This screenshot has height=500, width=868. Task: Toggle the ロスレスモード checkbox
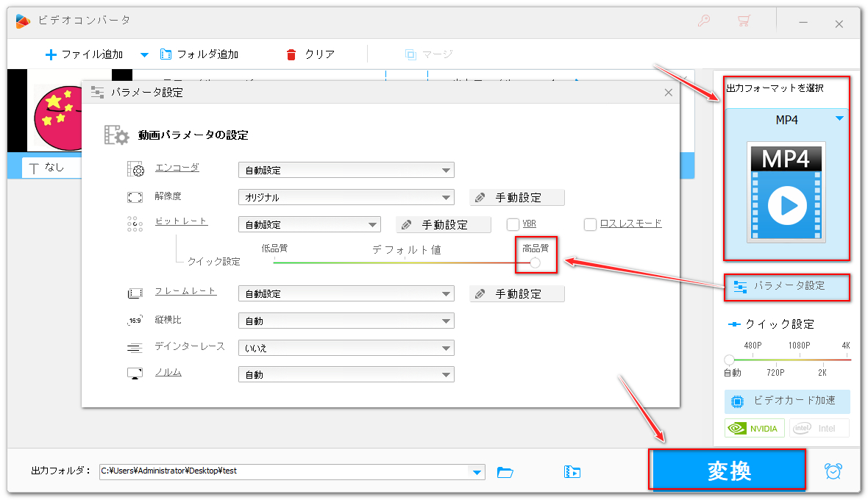pos(590,224)
